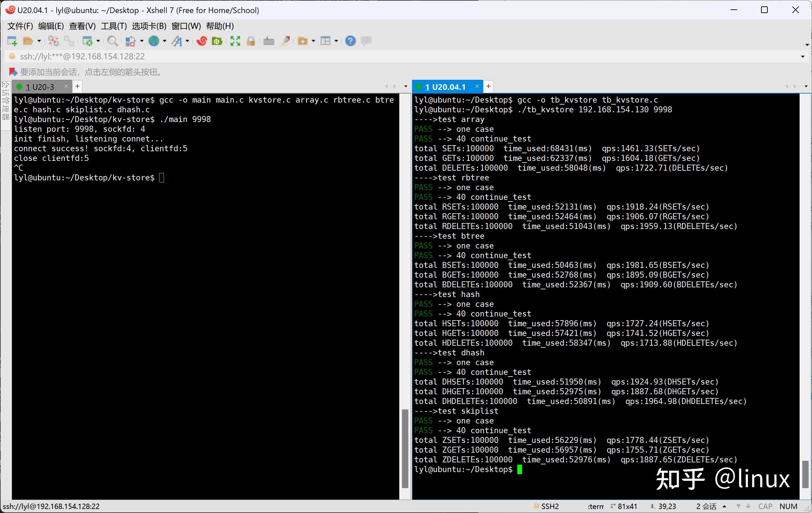Image resolution: width=812 pixels, height=513 pixels.
Task: Expand the font dropdown arrow
Action: 187,41
